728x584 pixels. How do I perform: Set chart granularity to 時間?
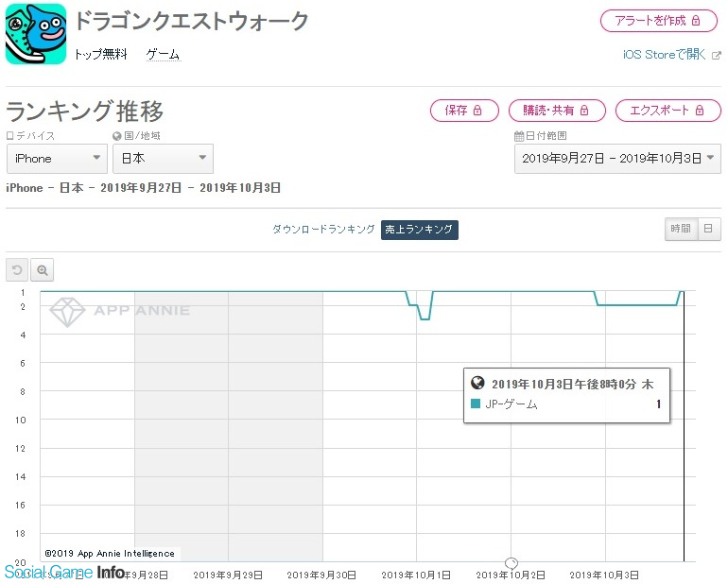(681, 229)
